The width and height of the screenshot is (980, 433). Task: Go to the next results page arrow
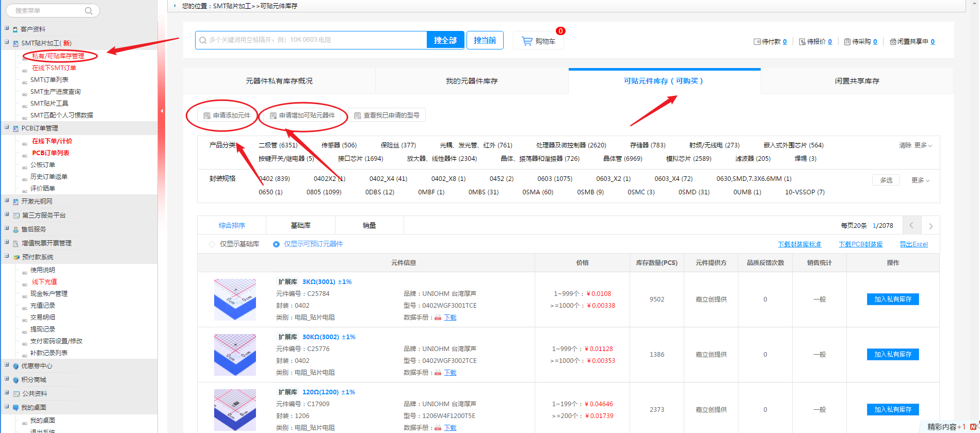[x=930, y=226]
